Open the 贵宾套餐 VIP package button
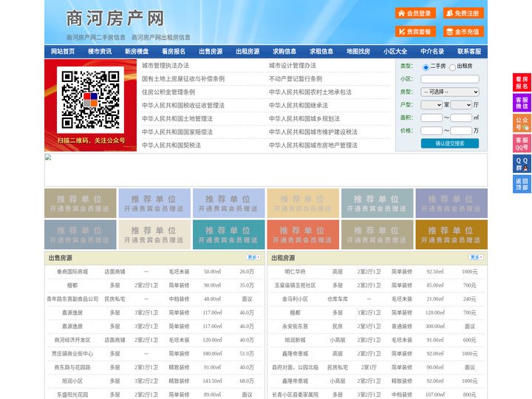The height and width of the screenshot is (399, 532). 415,32
